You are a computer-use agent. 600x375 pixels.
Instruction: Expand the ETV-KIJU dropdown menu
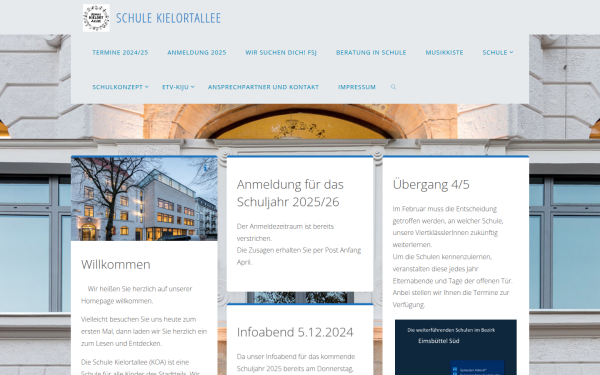tap(178, 87)
